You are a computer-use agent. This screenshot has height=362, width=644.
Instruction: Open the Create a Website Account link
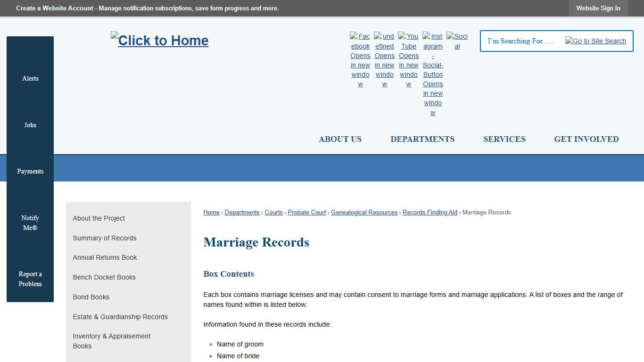click(x=54, y=8)
